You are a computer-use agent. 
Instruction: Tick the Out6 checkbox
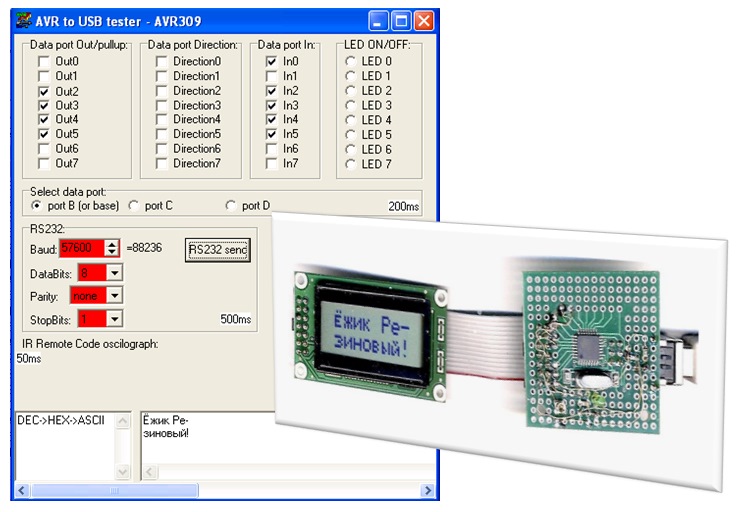(x=44, y=149)
